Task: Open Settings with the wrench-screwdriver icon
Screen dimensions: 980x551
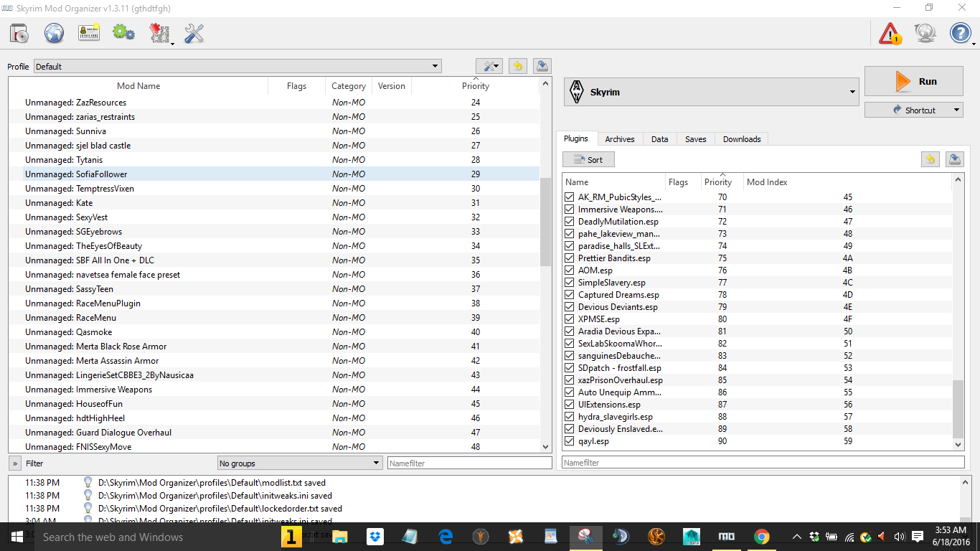Action: click(x=194, y=33)
